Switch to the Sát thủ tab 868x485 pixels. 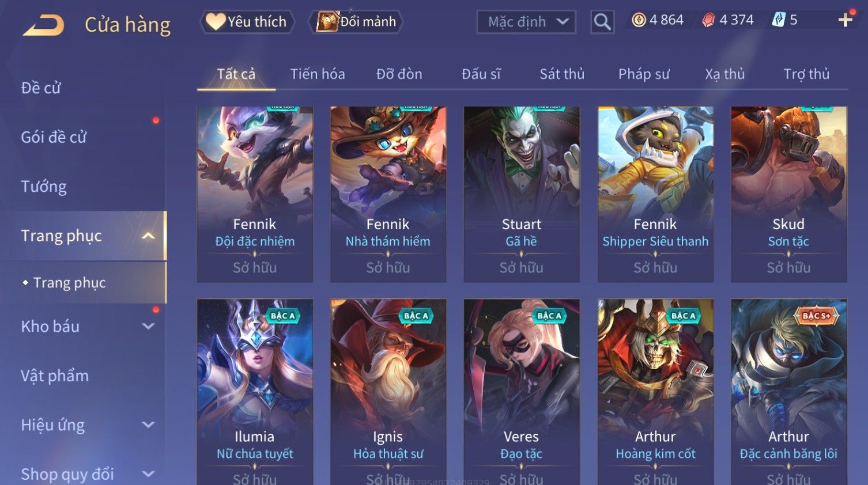point(562,74)
